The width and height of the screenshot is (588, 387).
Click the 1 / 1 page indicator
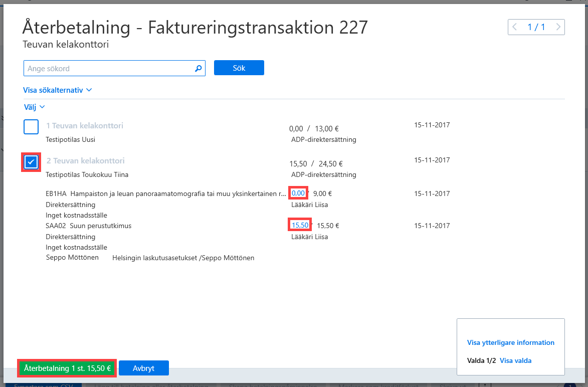(536, 27)
